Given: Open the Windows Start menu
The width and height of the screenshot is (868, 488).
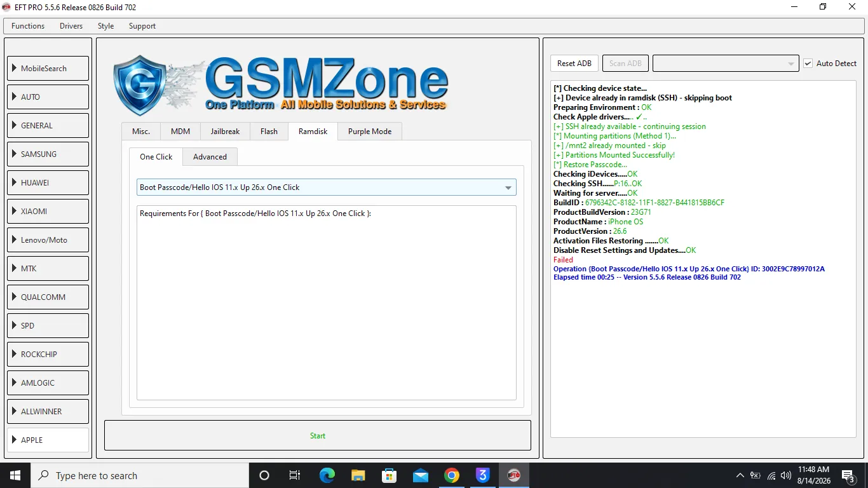Looking at the screenshot, I should pyautogui.click(x=15, y=475).
